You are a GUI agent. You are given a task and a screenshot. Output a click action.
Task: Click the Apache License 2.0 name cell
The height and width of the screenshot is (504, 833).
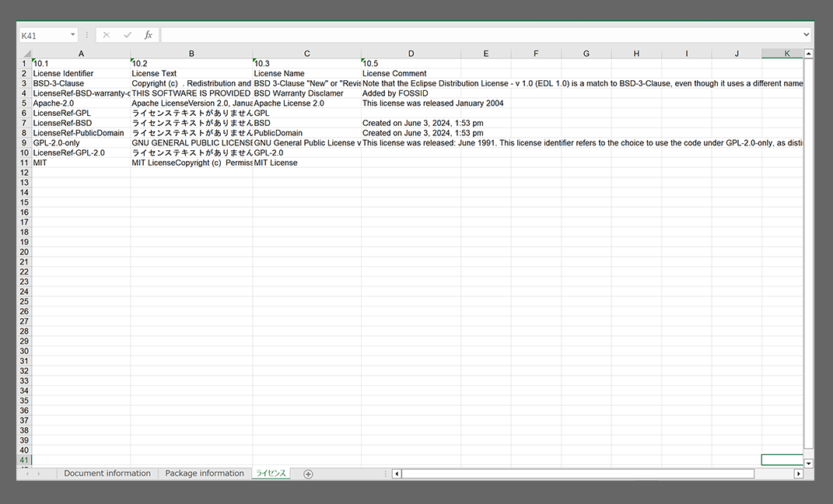[x=306, y=103]
